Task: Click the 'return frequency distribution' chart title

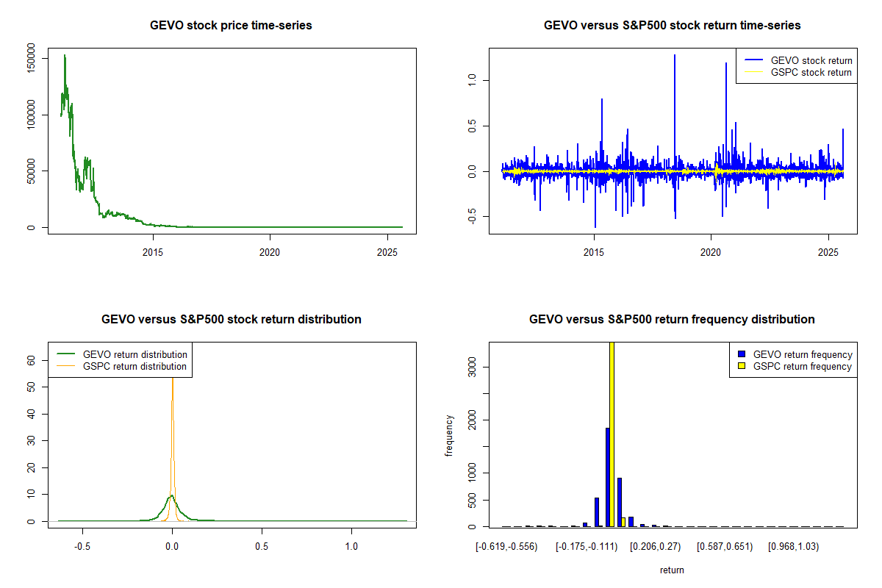Action: coord(672,320)
